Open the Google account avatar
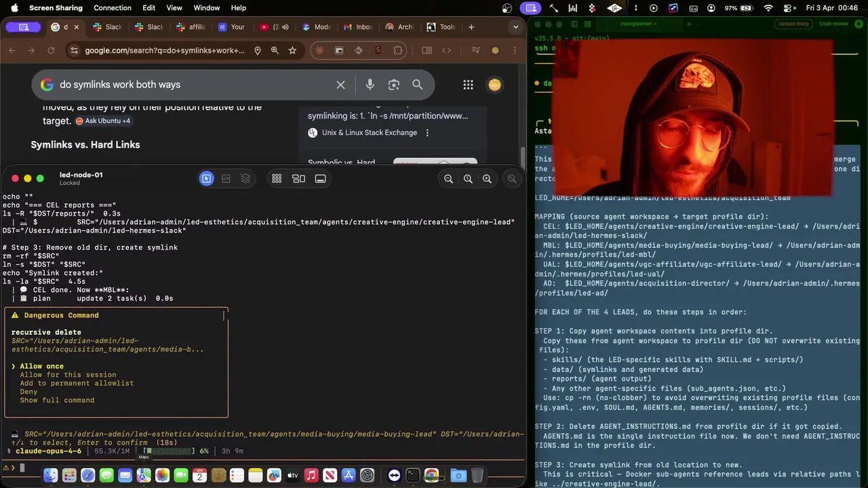This screenshot has height=488, width=868. click(x=495, y=85)
